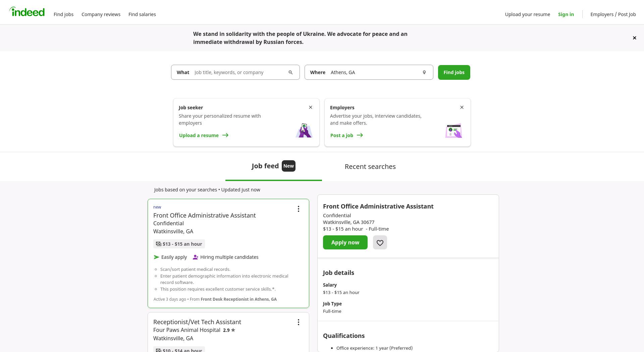Close the Employers card

(462, 107)
